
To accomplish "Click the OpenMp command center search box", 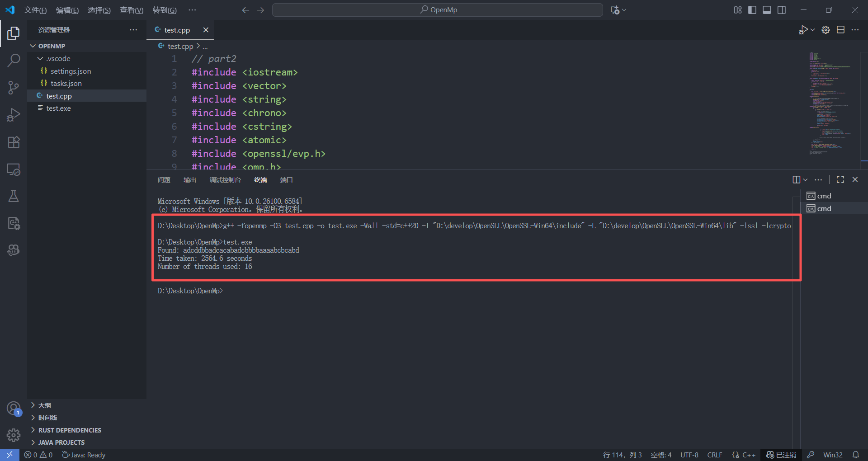I will point(438,10).
